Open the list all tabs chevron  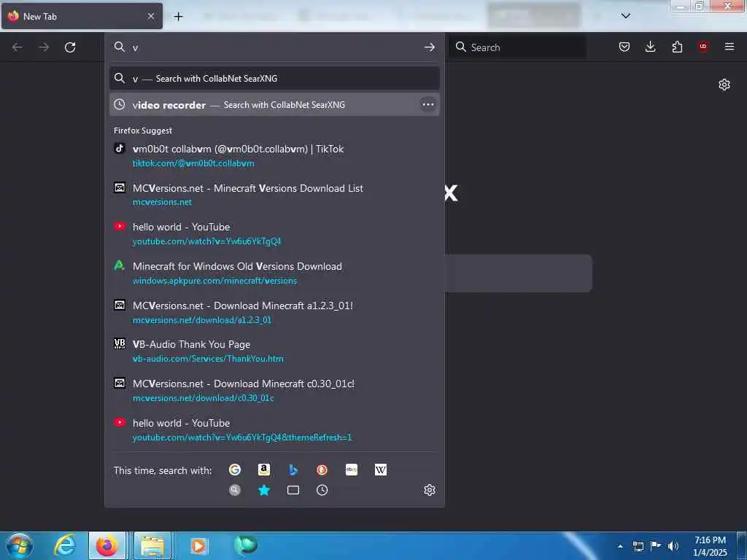click(x=625, y=16)
